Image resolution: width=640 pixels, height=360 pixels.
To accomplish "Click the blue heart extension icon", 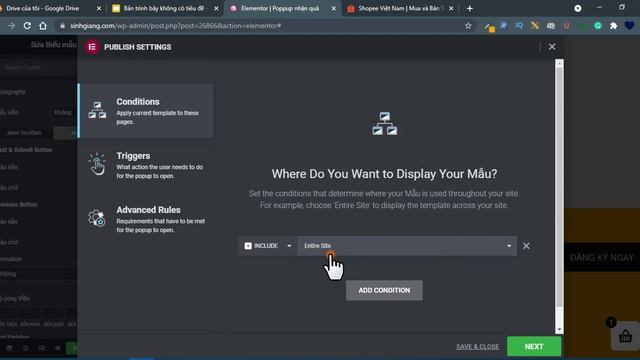I will (x=629, y=26).
